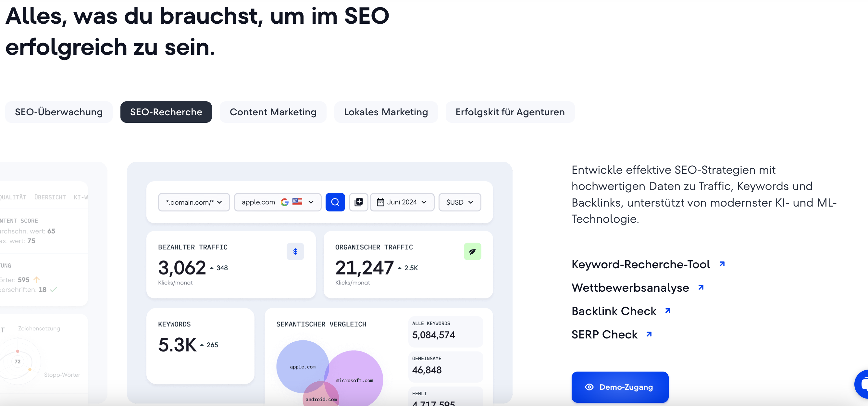Image resolution: width=868 pixels, height=406 pixels.
Task: Open the SERP Check link
Action: (x=604, y=334)
